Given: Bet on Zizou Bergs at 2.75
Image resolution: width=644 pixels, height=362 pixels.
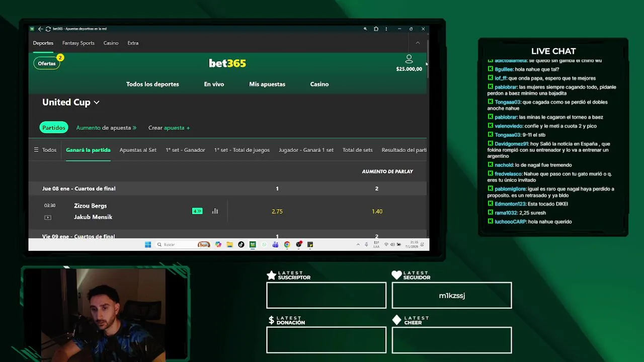Looking at the screenshot, I should pyautogui.click(x=277, y=211).
